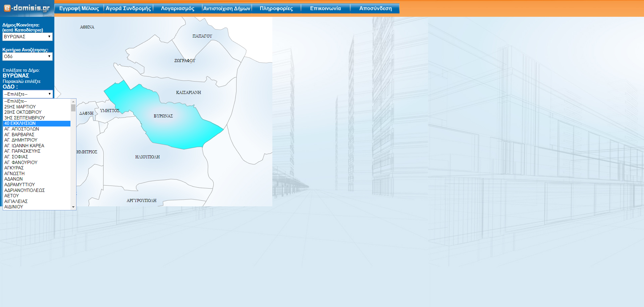Click the ΠΑΠΑΓΟΥ region on the map
Screen dimensions: 644x307
click(x=203, y=36)
